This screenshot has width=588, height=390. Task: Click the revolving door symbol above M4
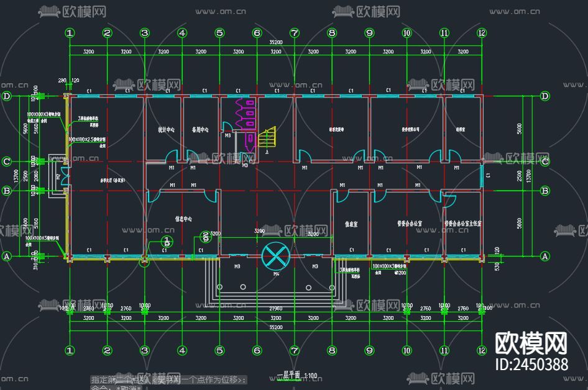pyautogui.click(x=276, y=256)
